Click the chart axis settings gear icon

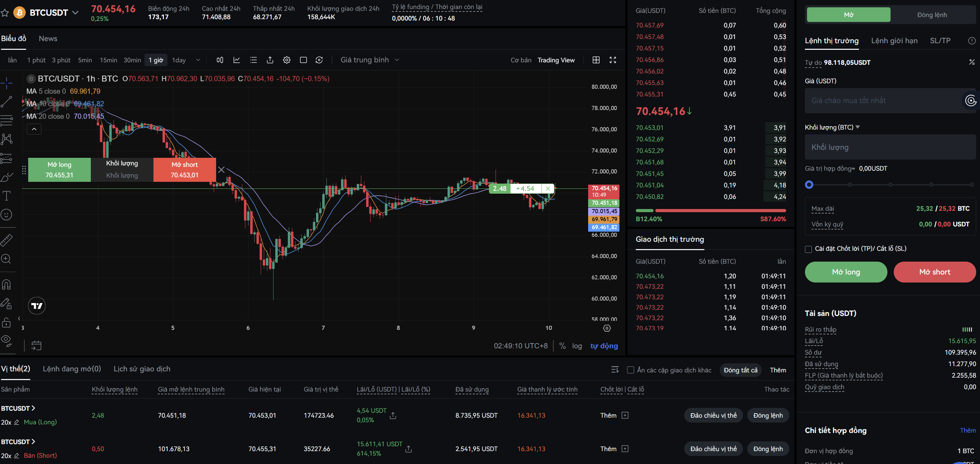[x=607, y=328]
